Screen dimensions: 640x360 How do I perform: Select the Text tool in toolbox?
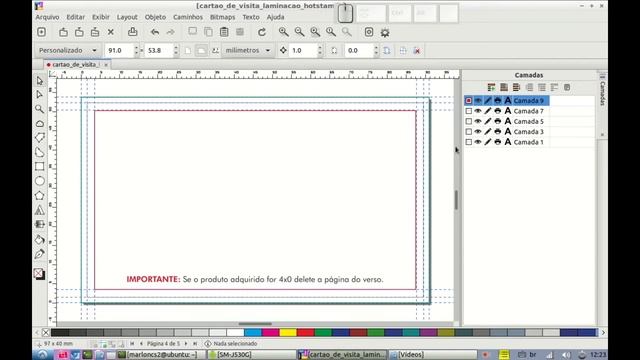pos(40,210)
